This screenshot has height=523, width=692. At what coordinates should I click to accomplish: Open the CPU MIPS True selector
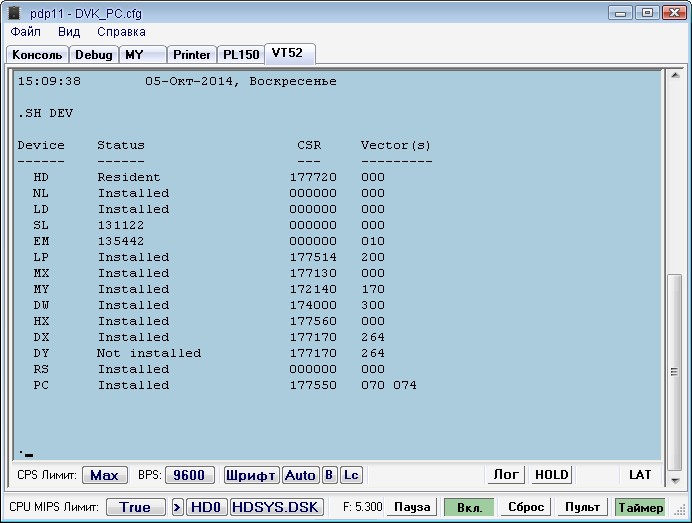tap(135, 507)
